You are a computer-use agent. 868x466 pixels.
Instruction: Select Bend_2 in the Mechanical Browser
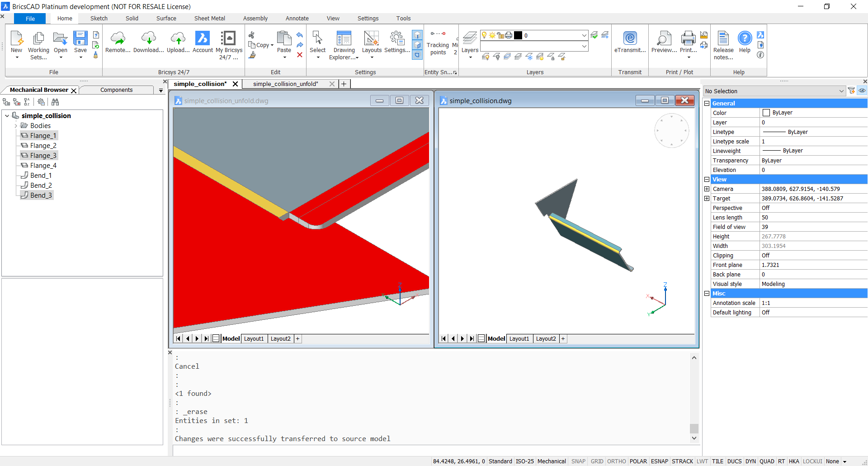[x=41, y=185]
